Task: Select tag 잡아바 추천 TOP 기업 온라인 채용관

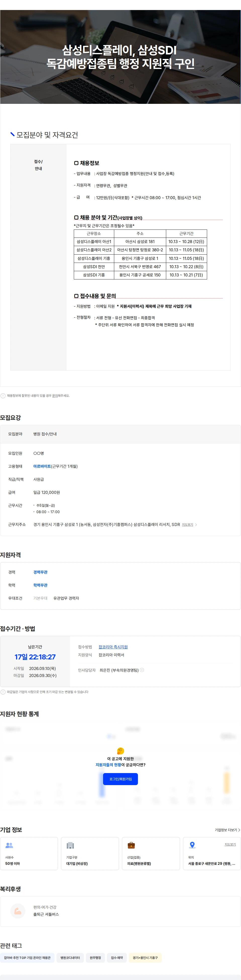Action: coord(27,958)
